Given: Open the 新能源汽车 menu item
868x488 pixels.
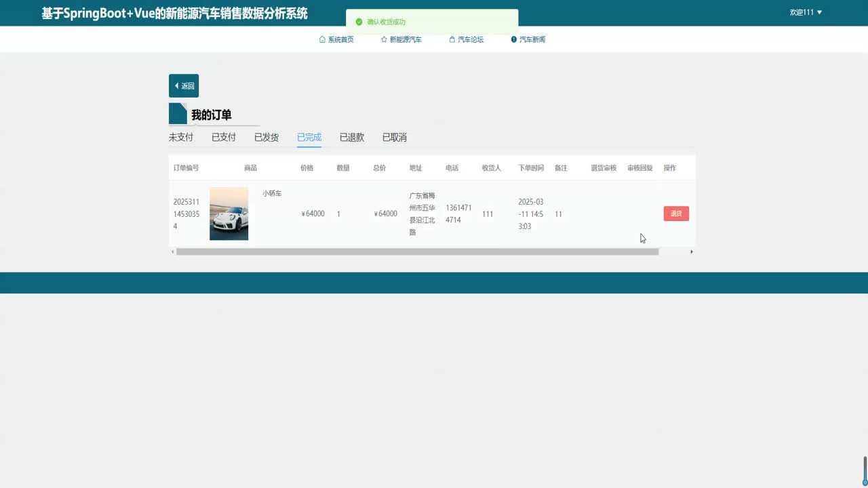Looking at the screenshot, I should tap(401, 39).
